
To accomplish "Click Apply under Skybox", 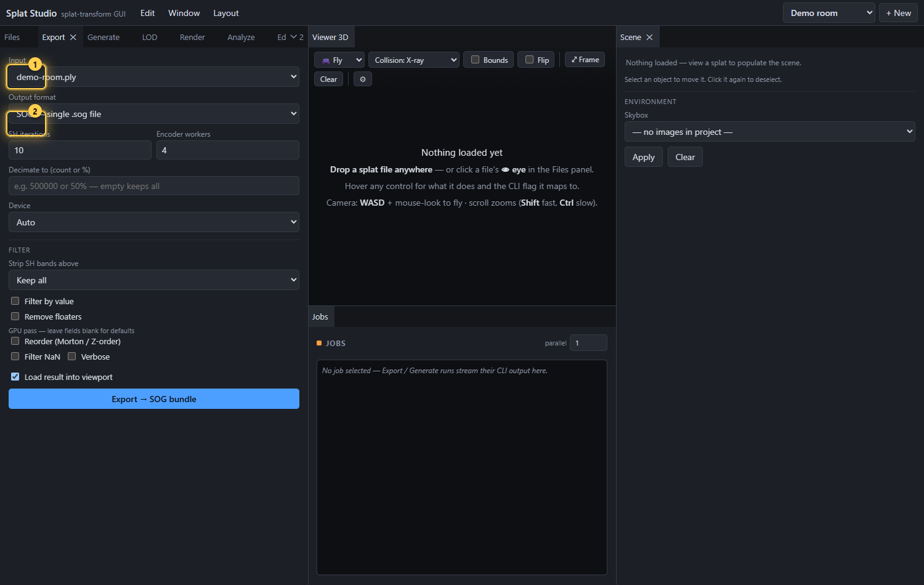I will pos(644,157).
